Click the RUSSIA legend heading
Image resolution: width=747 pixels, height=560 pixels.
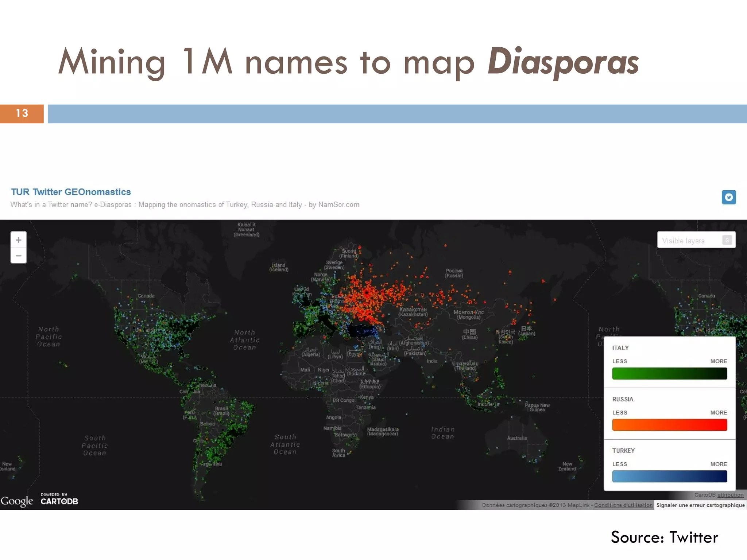click(623, 399)
